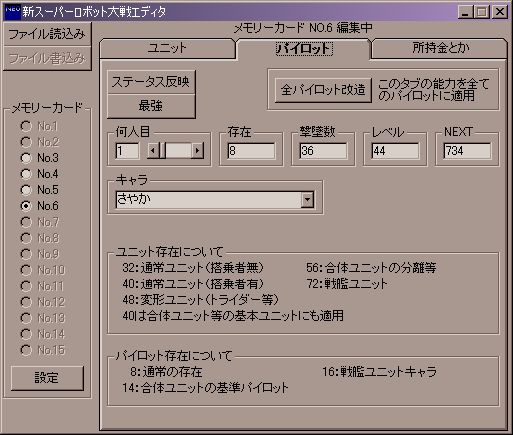Click the メモリーカード NO.6 編集中 status text
513x435 pixels.
click(303, 28)
